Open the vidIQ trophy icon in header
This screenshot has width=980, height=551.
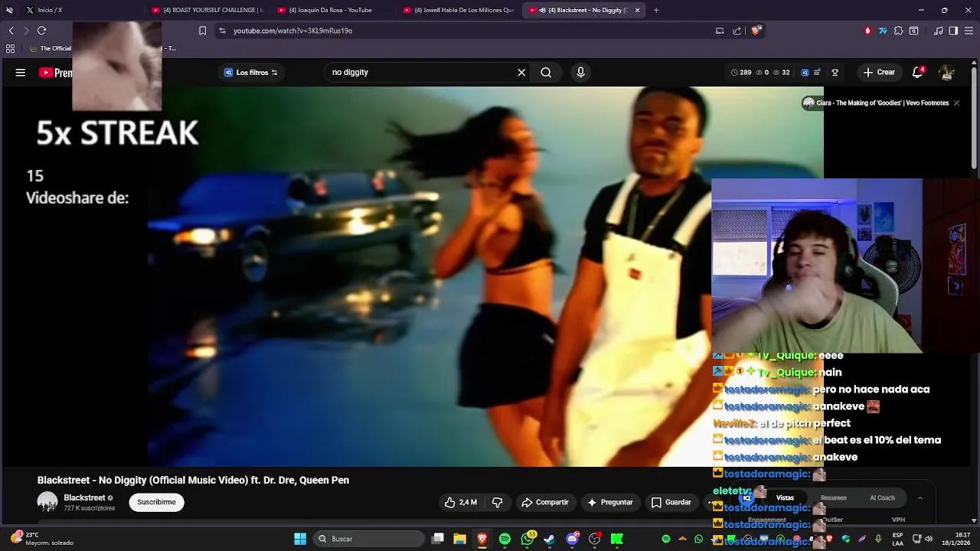835,73
